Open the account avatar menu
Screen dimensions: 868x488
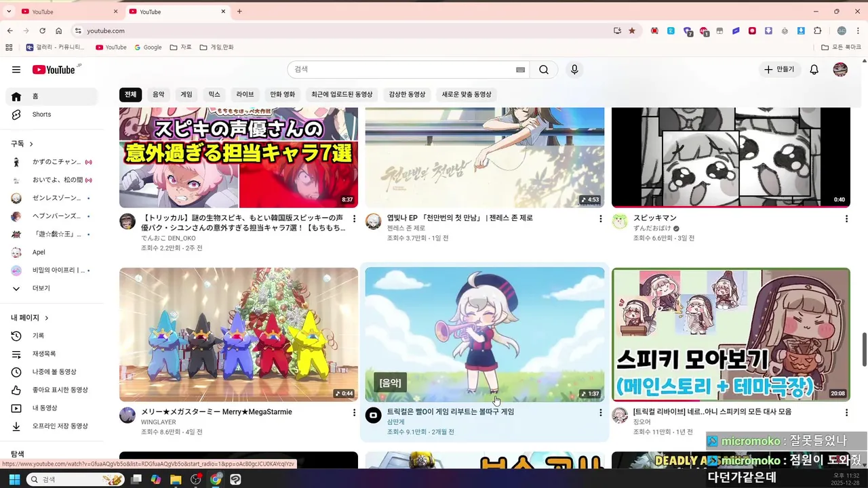(840, 70)
